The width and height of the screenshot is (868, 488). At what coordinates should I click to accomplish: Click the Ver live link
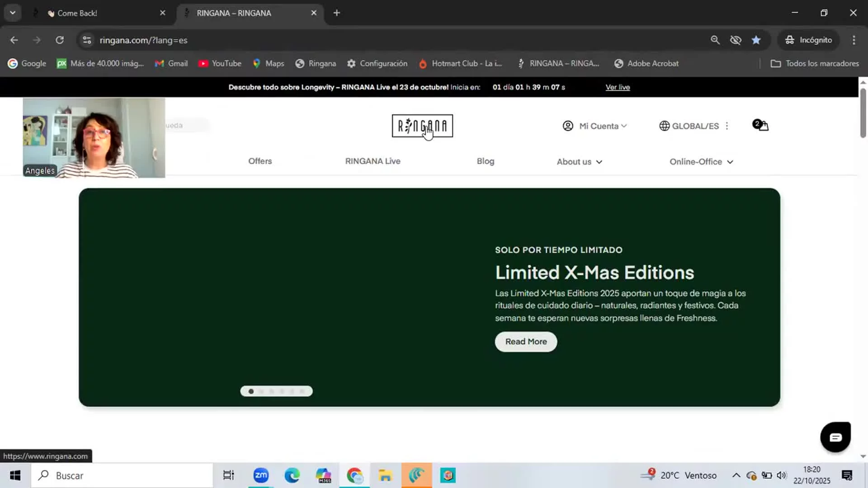(618, 87)
